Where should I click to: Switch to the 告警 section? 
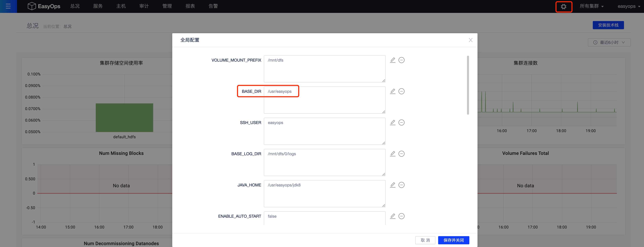tap(213, 6)
